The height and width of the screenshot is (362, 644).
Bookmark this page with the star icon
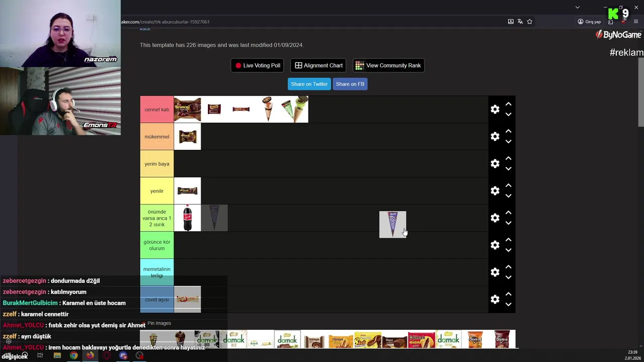pos(530,22)
